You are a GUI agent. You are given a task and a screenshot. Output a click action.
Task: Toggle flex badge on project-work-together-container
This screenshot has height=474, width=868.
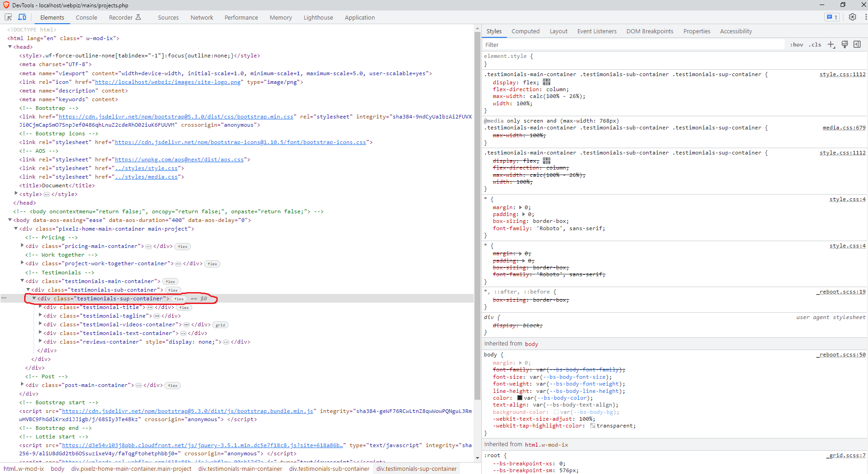pyautogui.click(x=212, y=264)
